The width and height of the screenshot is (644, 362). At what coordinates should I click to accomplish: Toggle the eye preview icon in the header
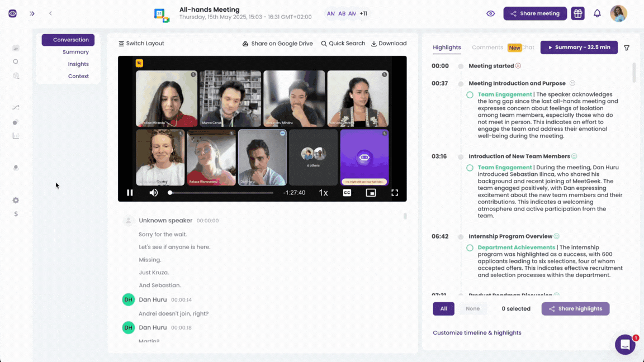click(490, 13)
